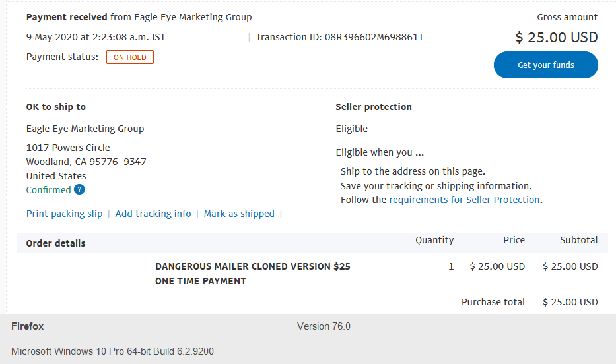Select Add tracking info link

pos(153,214)
